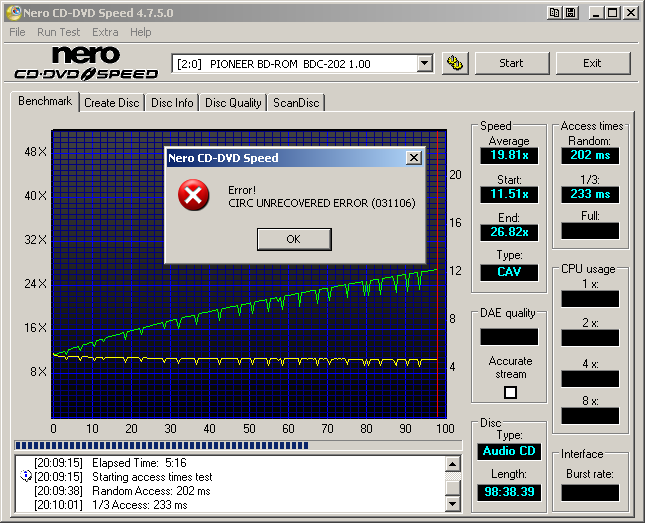Click the copy-screenshot icon in the title bar

(x=553, y=13)
